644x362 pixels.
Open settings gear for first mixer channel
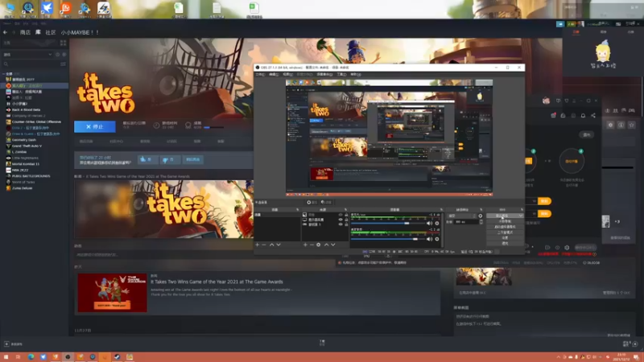(437, 224)
